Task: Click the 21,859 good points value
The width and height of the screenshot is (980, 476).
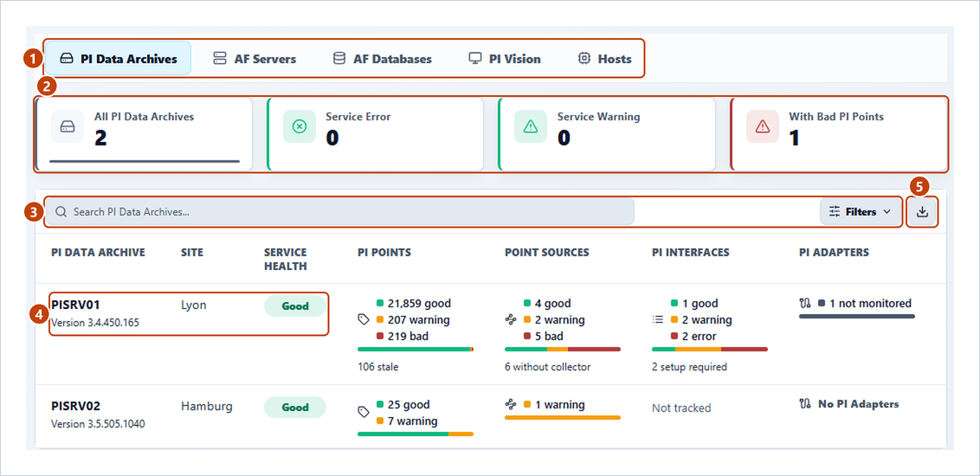Action: click(x=419, y=304)
